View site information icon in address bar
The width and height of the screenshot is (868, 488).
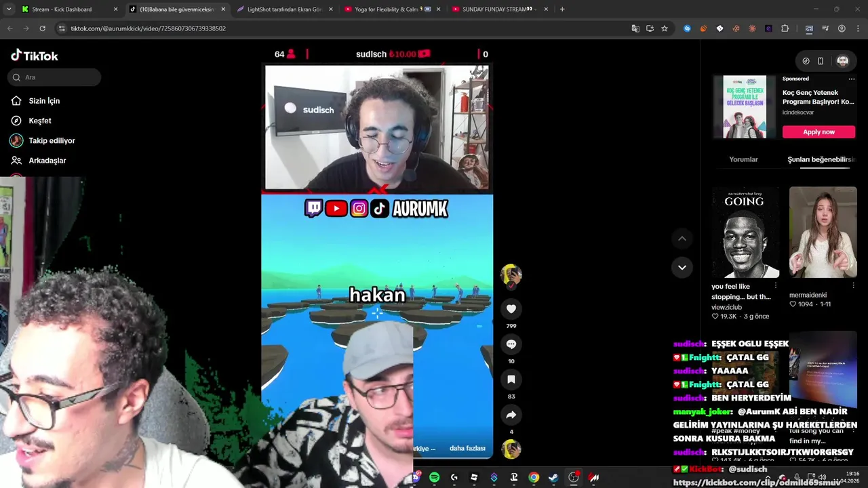click(62, 28)
